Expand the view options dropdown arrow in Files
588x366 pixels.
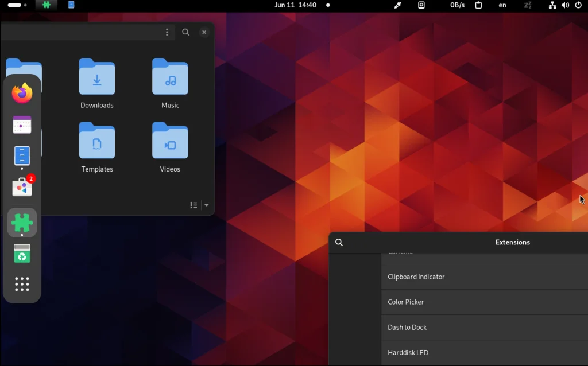[x=207, y=205]
